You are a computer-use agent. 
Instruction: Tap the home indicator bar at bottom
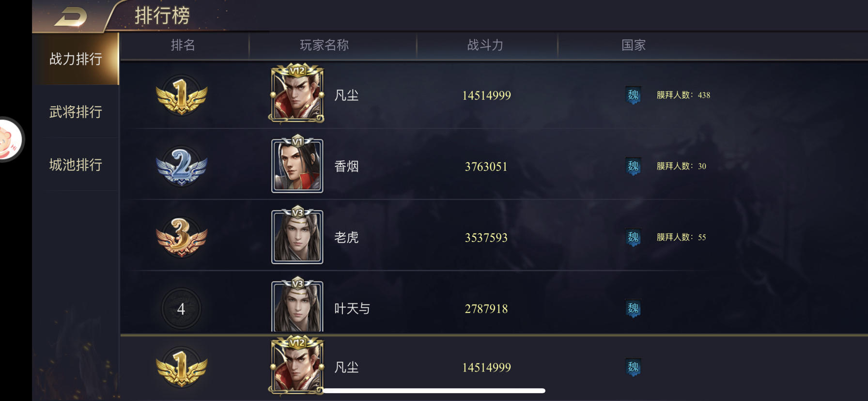[x=434, y=391]
